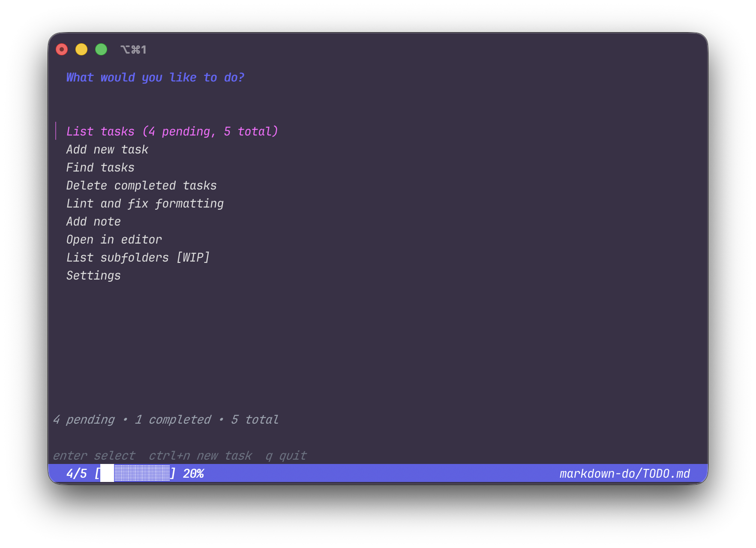Click the markdown-do/TODO.md filename
Image resolution: width=756 pixels, height=548 pixels.
click(624, 474)
